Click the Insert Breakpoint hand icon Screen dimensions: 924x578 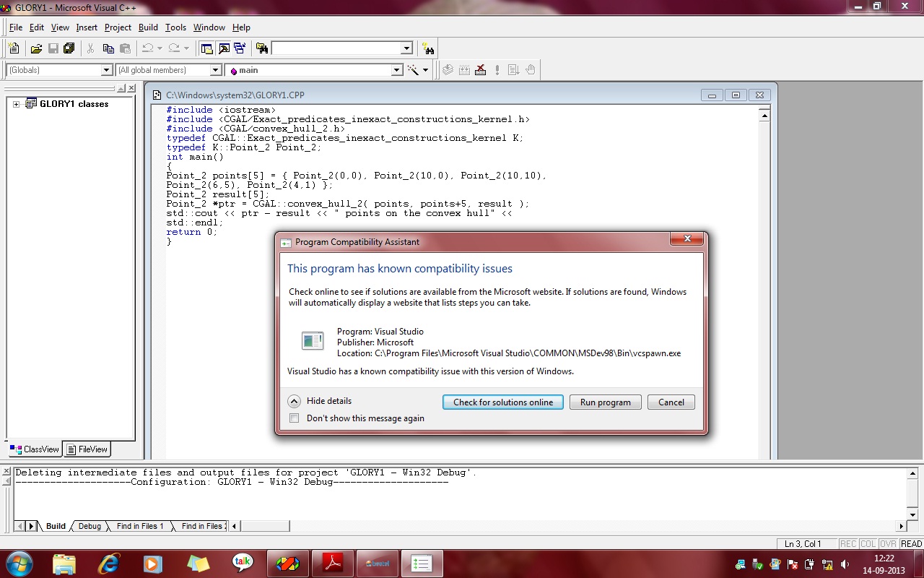click(x=531, y=70)
